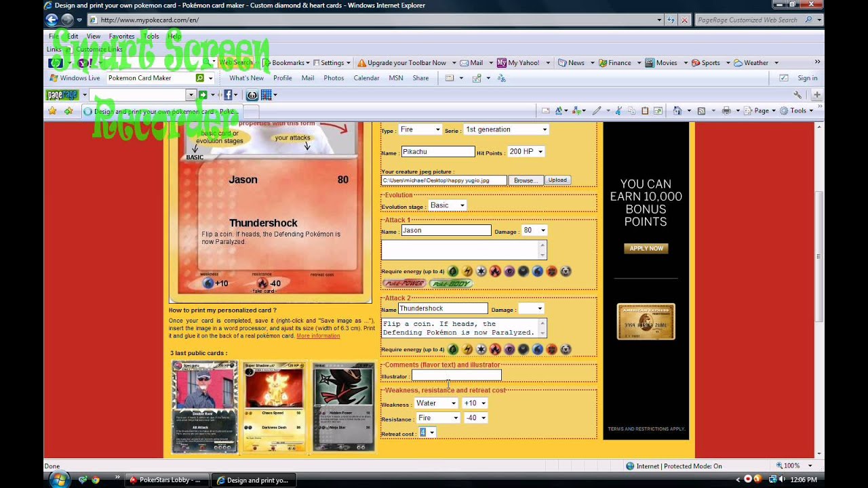Image resolution: width=868 pixels, height=488 pixels.
Task: Open the Page menu in command bar
Action: pos(759,110)
